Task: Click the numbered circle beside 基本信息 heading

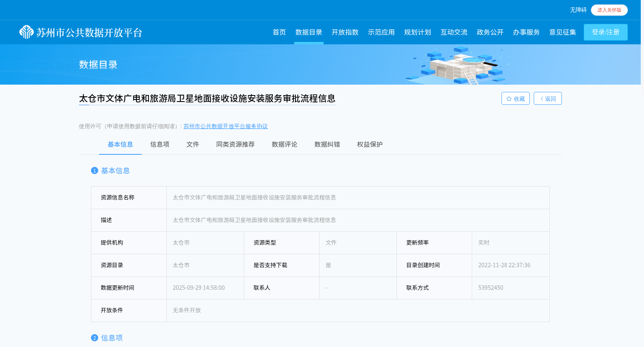Action: 95,170
